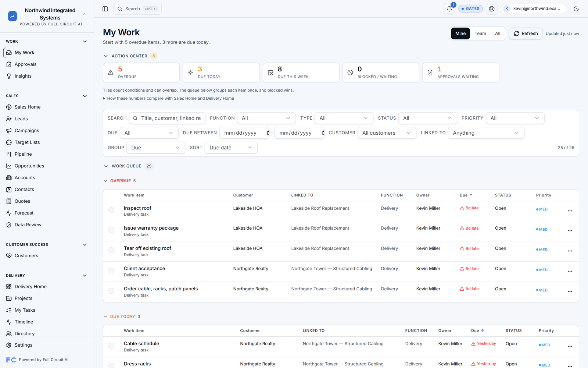Click the GATES badge button
This screenshot has height=368, width=588.
470,9
